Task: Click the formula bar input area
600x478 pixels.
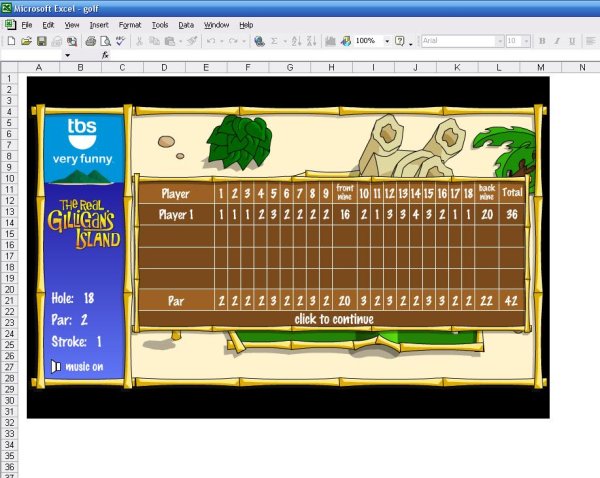Action: (354, 55)
